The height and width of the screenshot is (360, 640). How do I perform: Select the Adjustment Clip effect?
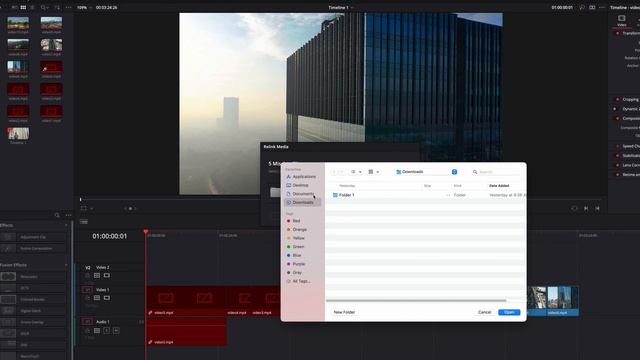tap(33, 237)
